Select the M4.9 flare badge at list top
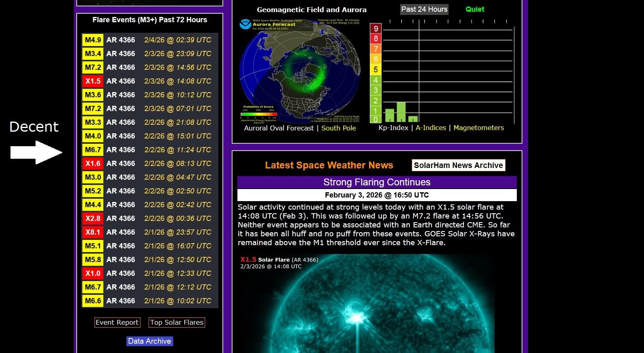 click(92, 40)
